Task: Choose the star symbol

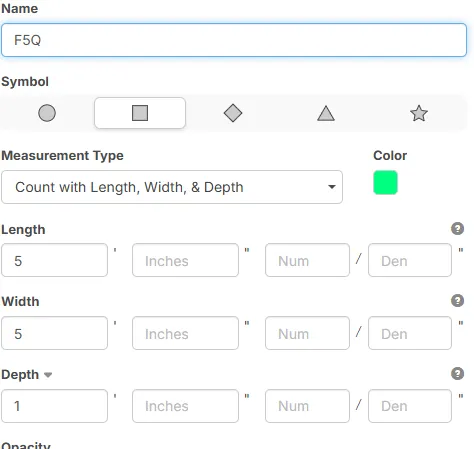Action: coord(419,113)
